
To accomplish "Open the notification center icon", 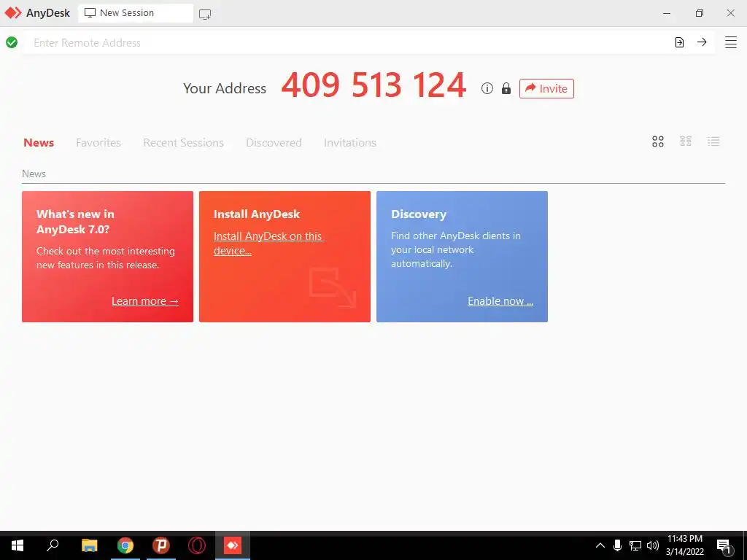I will click(x=725, y=547).
